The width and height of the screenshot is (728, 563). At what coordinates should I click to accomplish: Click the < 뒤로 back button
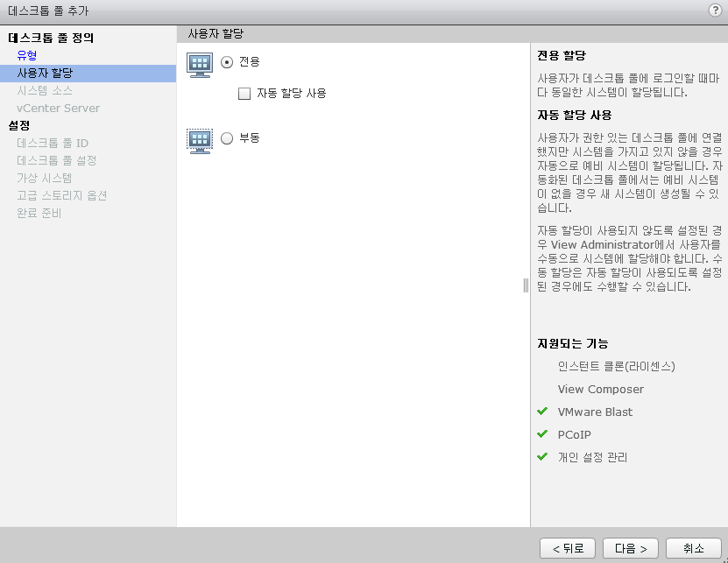[x=568, y=549]
